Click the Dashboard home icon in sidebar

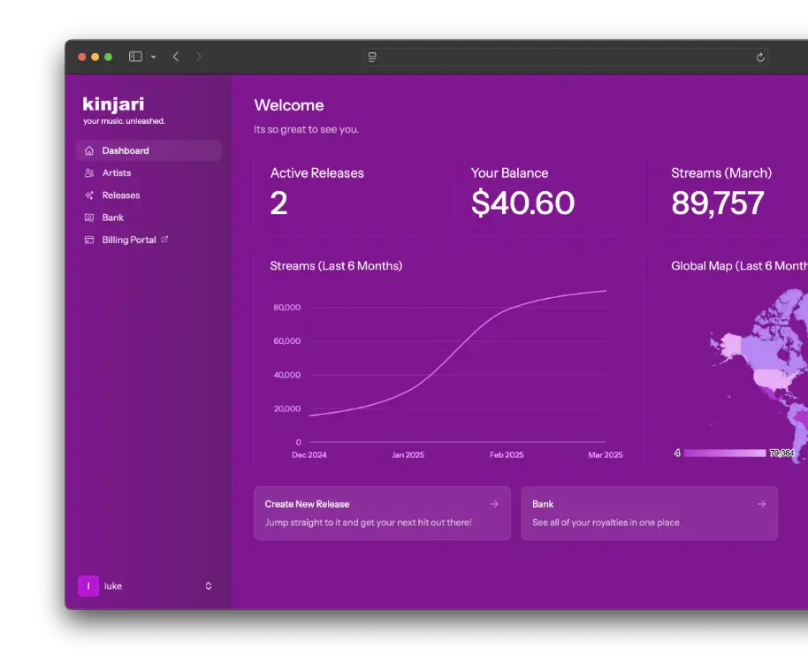[x=89, y=151]
